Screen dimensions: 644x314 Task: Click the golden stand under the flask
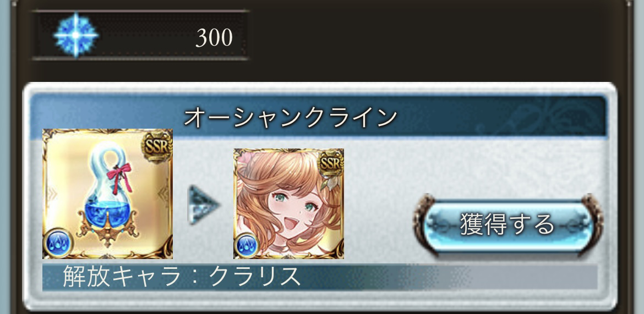click(107, 235)
